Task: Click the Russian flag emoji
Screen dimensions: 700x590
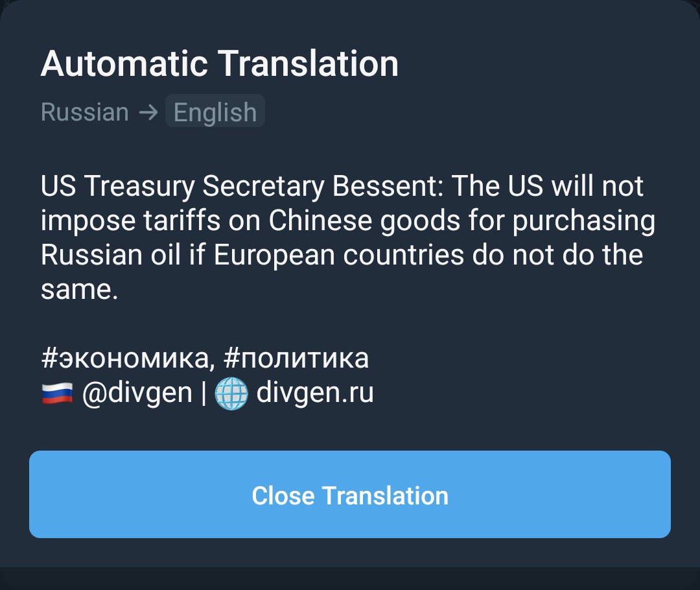Action: [x=57, y=393]
